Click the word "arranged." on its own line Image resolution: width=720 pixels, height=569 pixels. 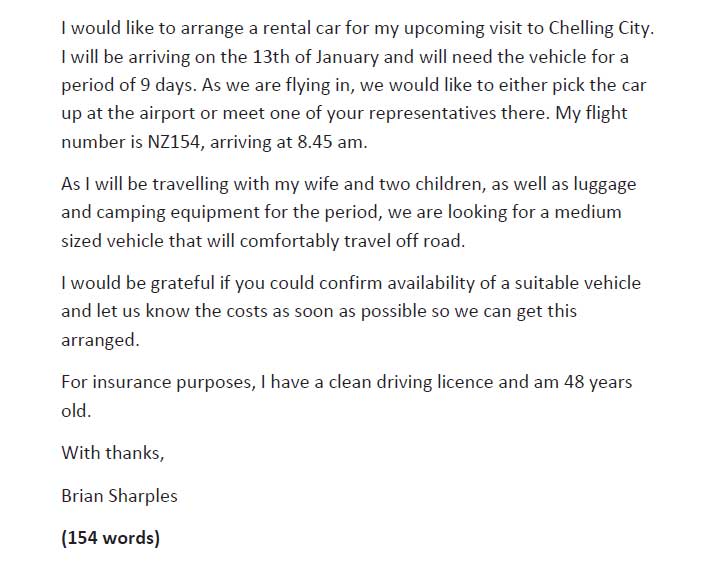99,340
